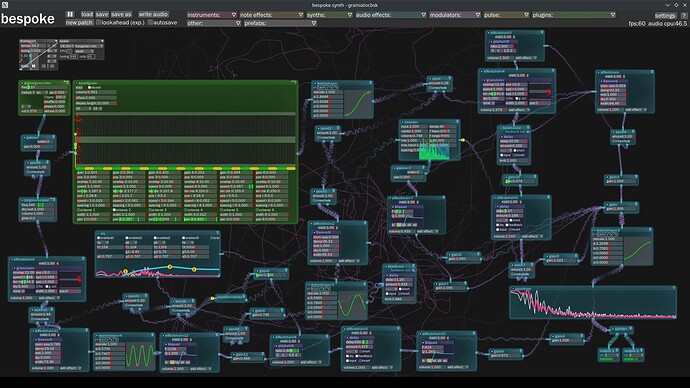Screen dimensions: 690x388
Task: Click the eq module title bar delete icon
Action: (x=217, y=233)
